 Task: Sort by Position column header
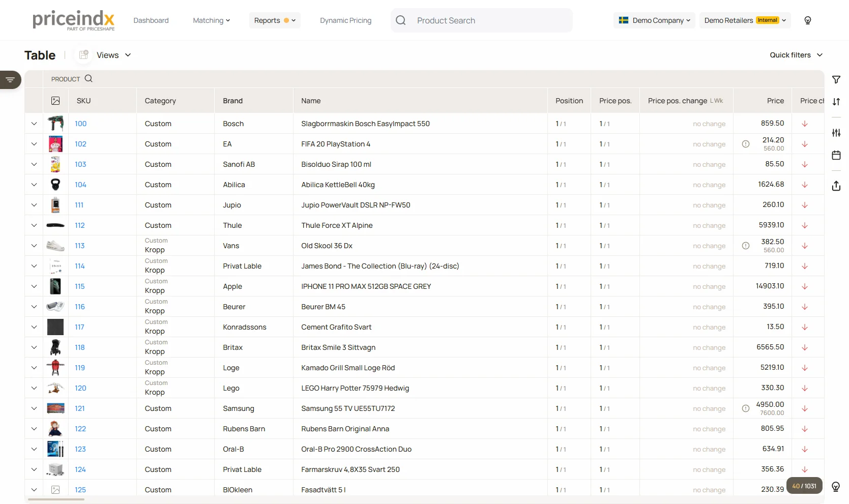pos(569,101)
